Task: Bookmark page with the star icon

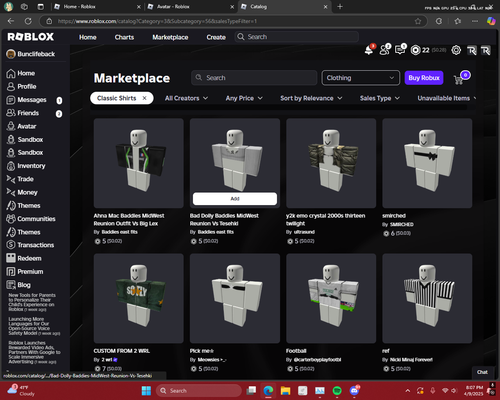Action: tap(418, 21)
